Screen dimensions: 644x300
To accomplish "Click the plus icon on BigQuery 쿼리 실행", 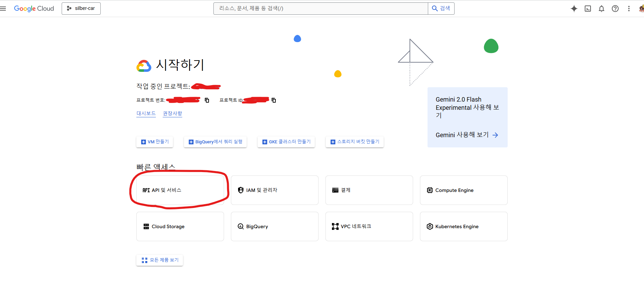I will pyautogui.click(x=191, y=142).
